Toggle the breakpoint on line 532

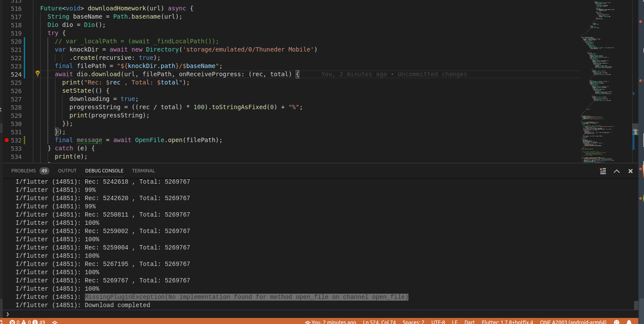(x=6, y=140)
